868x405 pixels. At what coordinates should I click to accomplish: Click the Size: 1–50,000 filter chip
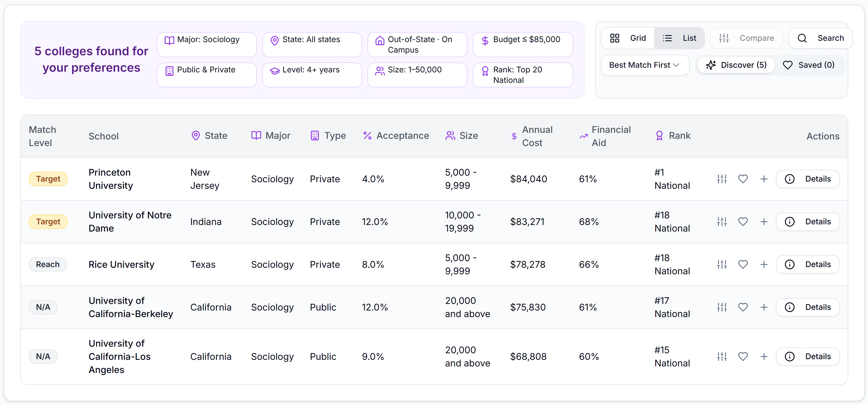click(417, 75)
